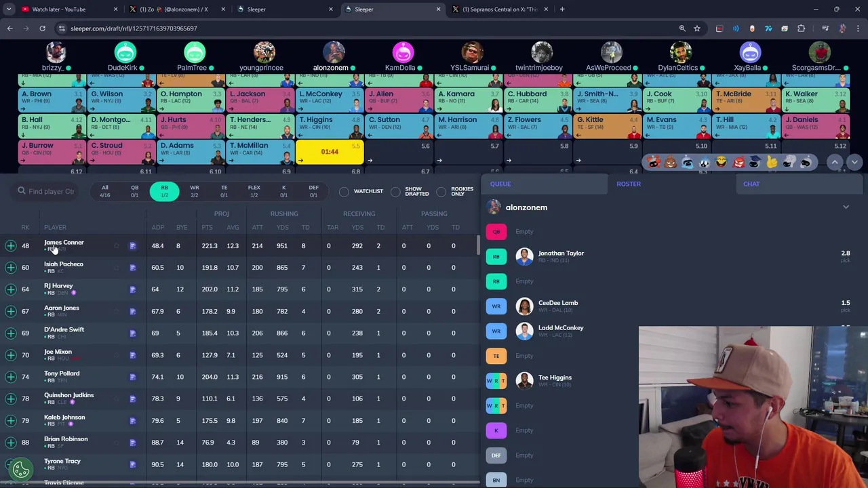Add Tony Pollard with plus icon
The width and height of the screenshot is (868, 488).
point(11,377)
